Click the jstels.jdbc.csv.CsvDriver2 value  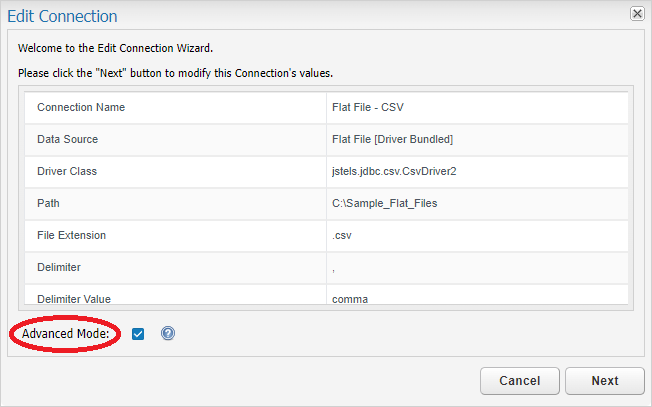394,171
